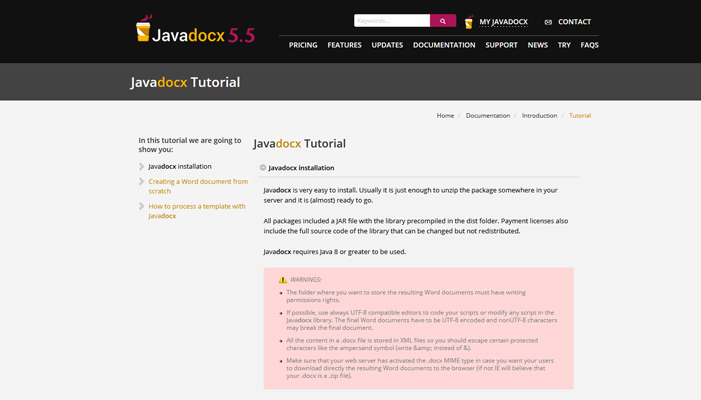Click 'Javadocx requires Java 8 or greater' text
701x400 pixels.
(334, 252)
